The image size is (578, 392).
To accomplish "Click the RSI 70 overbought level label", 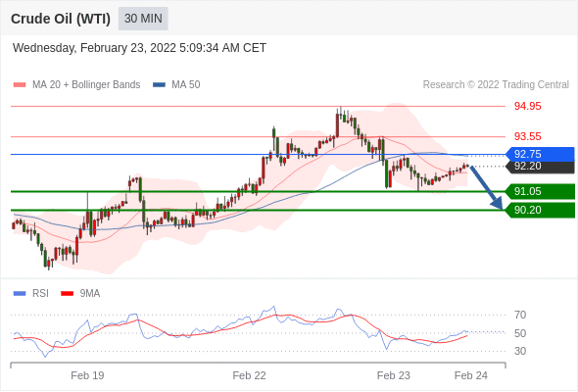I will click(x=520, y=315).
